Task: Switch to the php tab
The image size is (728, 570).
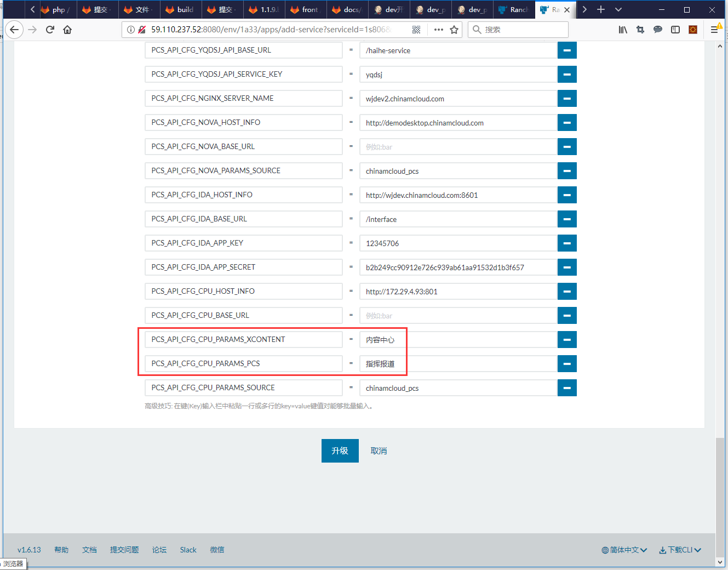Action: [58, 9]
